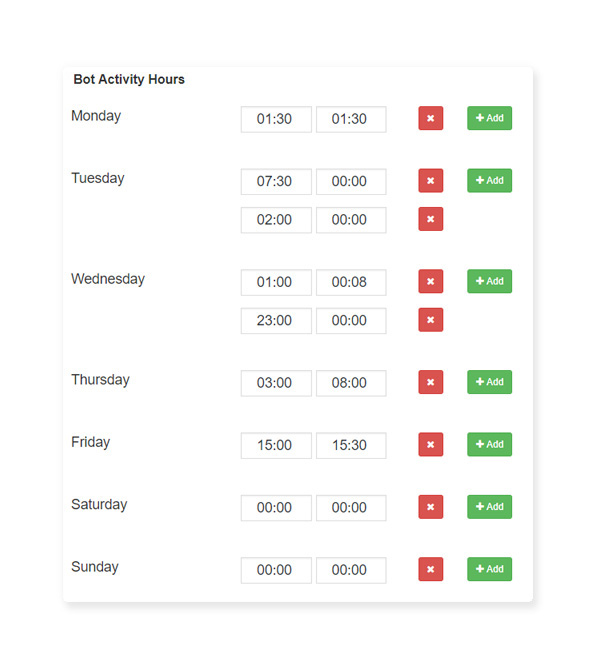Delete Tuesday's 02:00 time slot
Screen dimensions: 595x669
tap(430, 219)
